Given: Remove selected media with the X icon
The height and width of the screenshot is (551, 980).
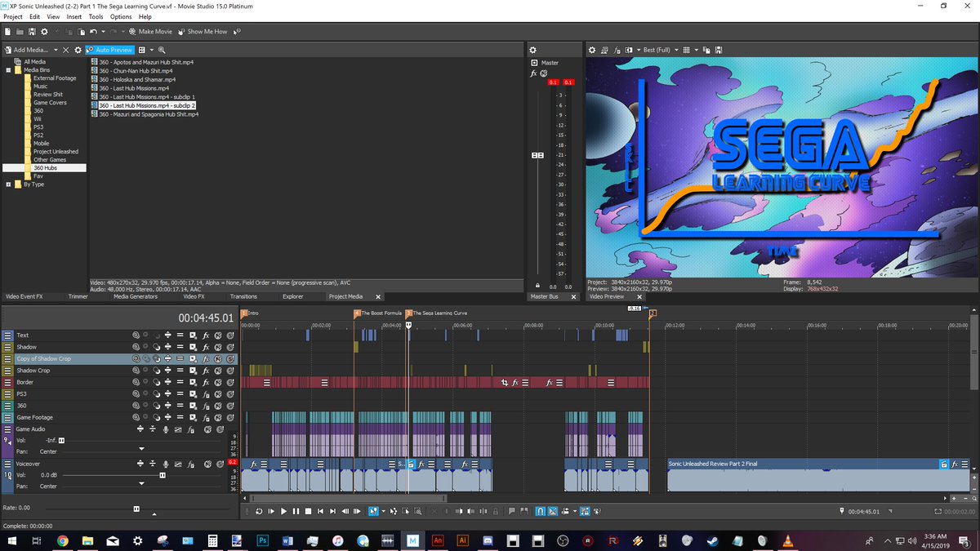Looking at the screenshot, I should (x=65, y=50).
